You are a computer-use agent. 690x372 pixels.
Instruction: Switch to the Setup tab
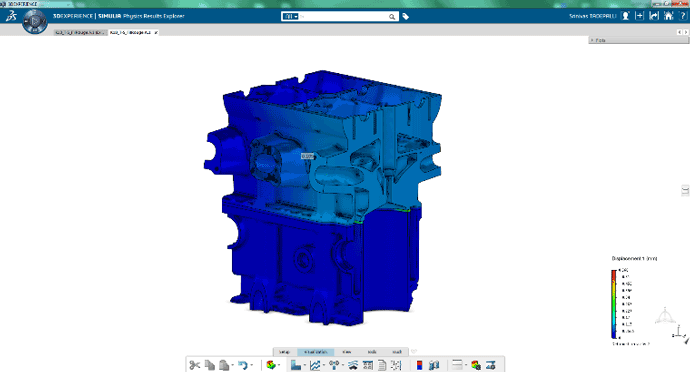coord(285,352)
